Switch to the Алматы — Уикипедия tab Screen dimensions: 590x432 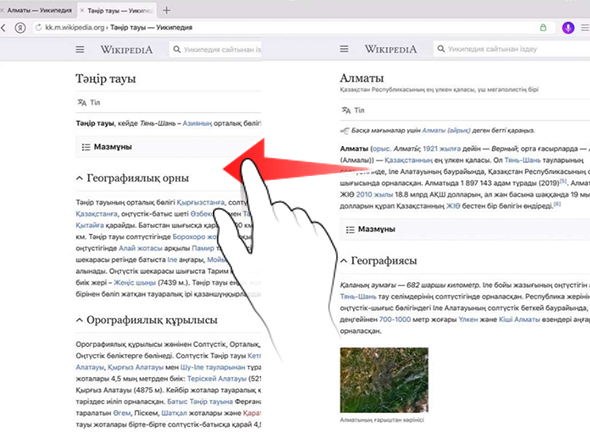tap(38, 11)
